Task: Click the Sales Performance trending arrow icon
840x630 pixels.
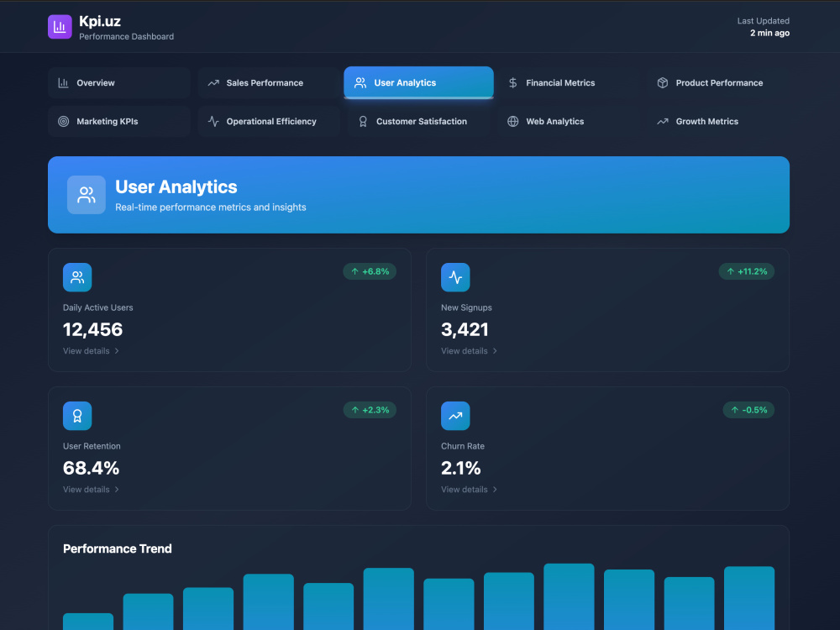Action: point(213,83)
